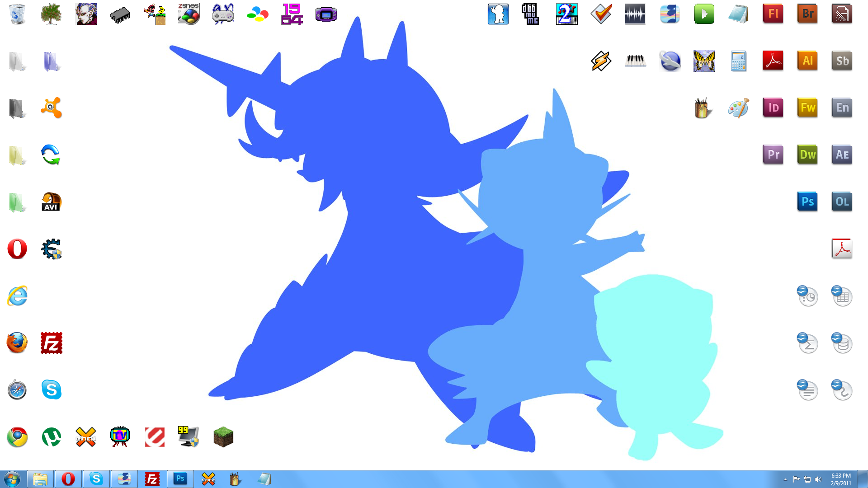Image resolution: width=868 pixels, height=488 pixels.
Task: Open Adobe OnLocation icon
Action: [842, 202]
